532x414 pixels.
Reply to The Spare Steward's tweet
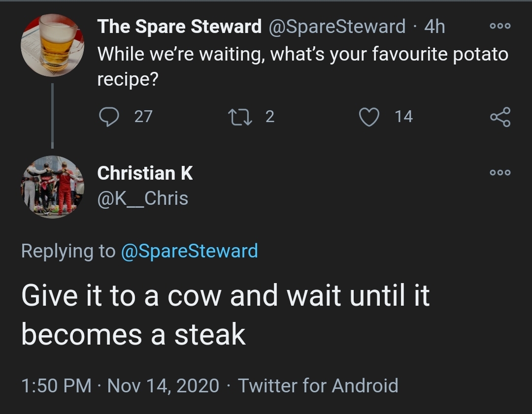[x=107, y=117]
